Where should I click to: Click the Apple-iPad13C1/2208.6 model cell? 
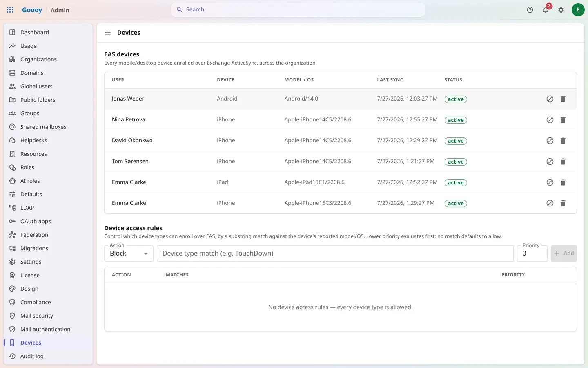coord(314,182)
